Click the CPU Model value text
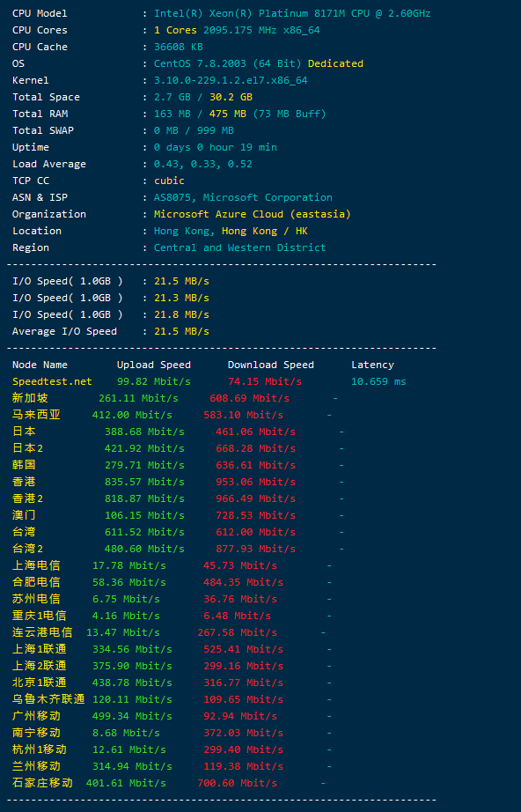The image size is (521, 812). [292, 13]
